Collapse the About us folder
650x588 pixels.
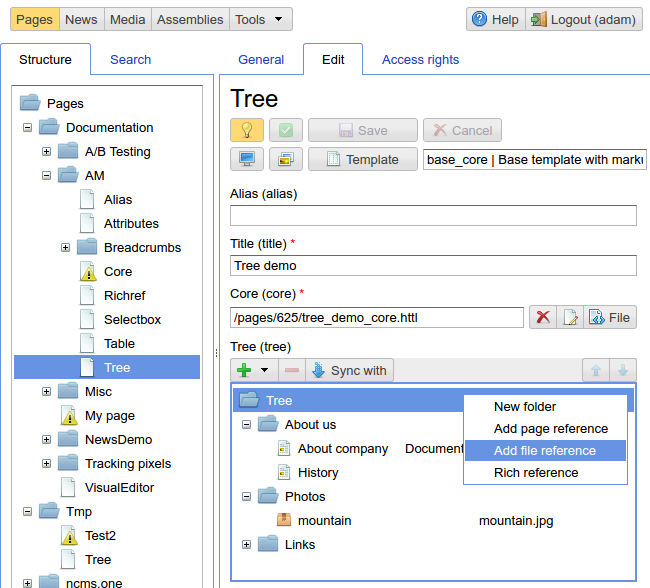click(x=246, y=425)
